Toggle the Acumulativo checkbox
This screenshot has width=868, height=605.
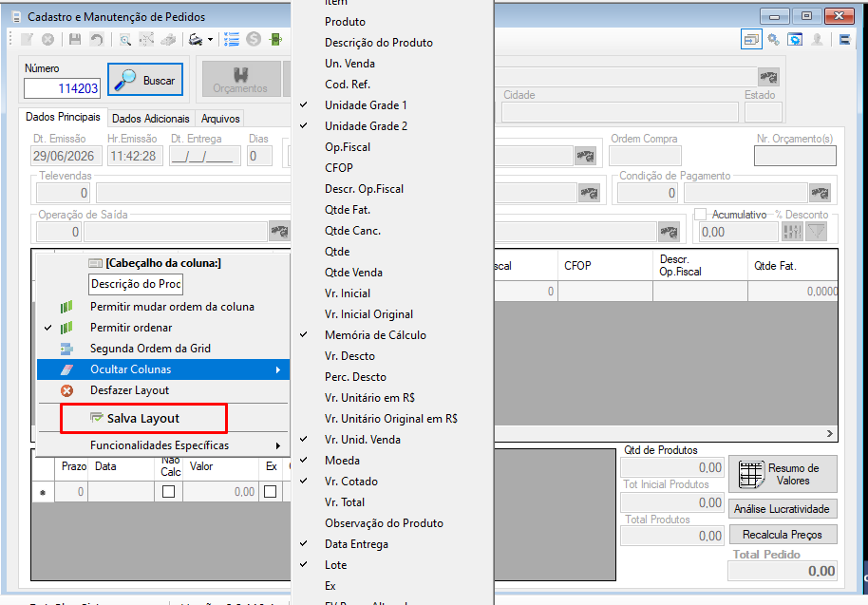click(x=700, y=215)
